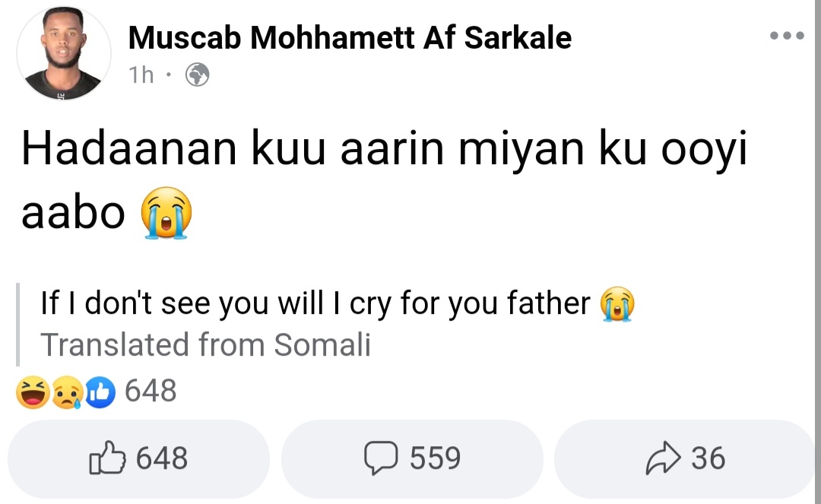Click the crying emoji in the translation
The image size is (821, 504).
pos(617,305)
